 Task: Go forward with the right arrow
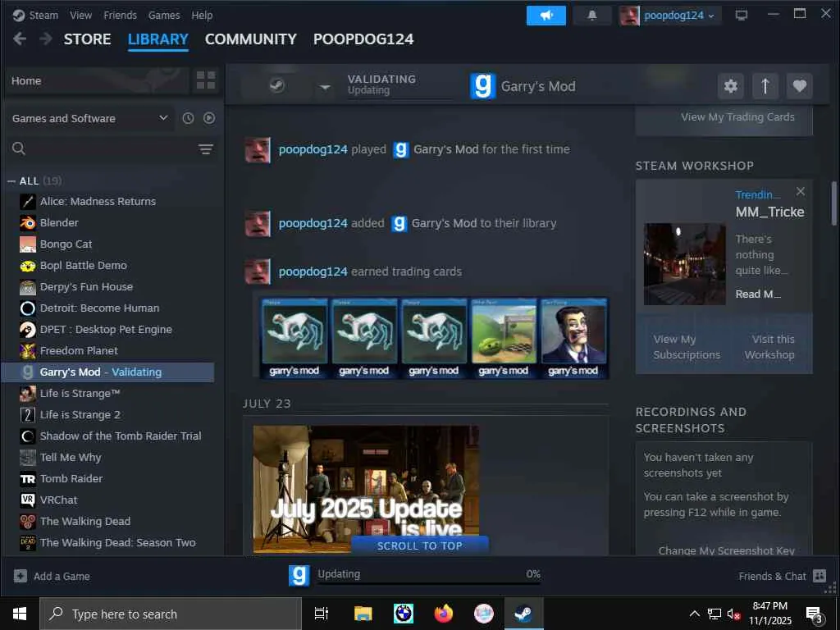click(x=46, y=39)
